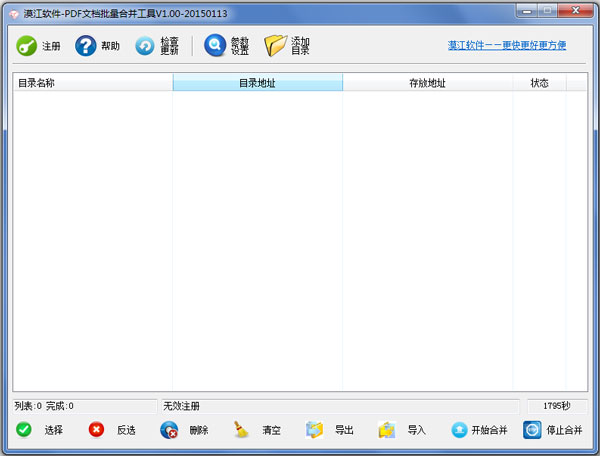Open the 漠江软件 slogan link
Screen dimensions: 600x456
[507, 46]
